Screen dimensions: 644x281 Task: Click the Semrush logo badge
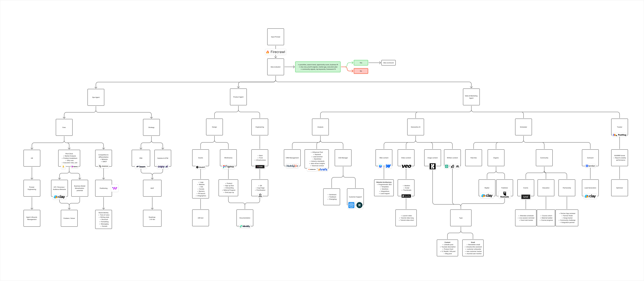tap(312, 169)
